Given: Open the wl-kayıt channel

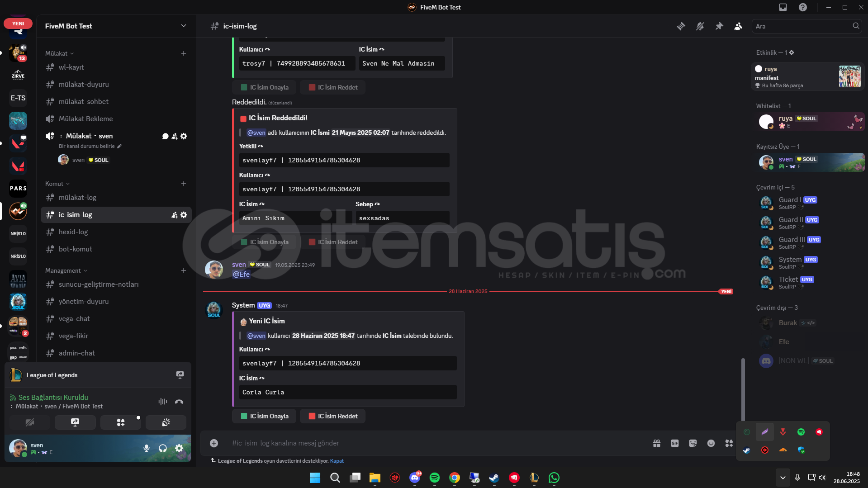Looking at the screenshot, I should (116, 67).
